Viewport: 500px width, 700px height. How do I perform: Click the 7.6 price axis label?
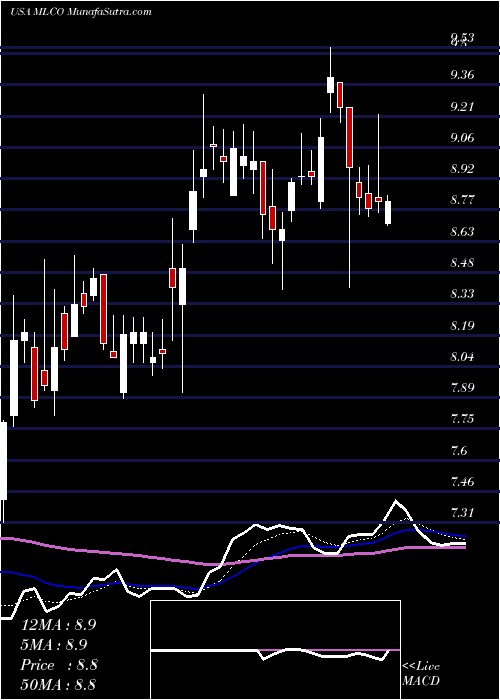tap(459, 450)
